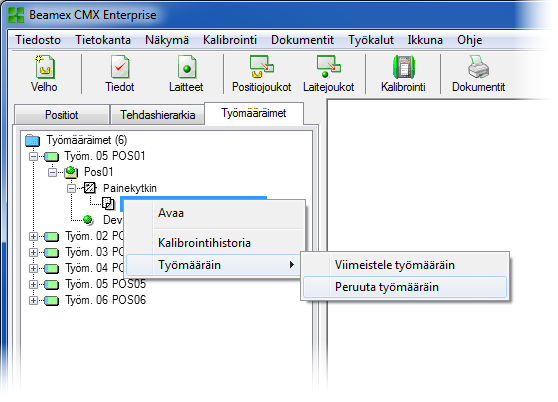Expand the Työm. 03 tree node
The image size is (558, 402).
pos(33,252)
